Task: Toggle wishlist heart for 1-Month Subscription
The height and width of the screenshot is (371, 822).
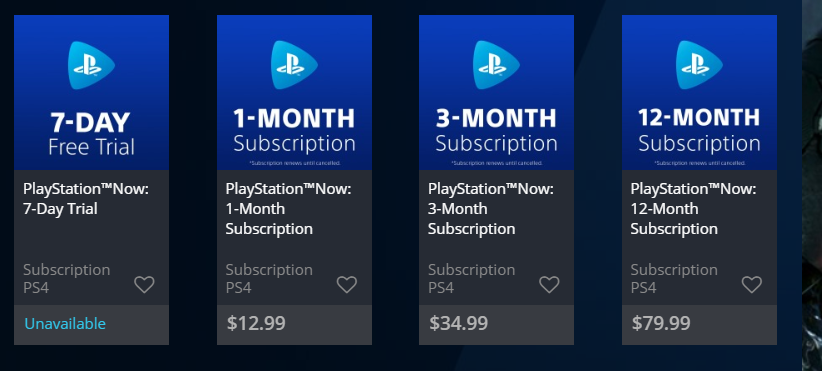Action: click(347, 285)
